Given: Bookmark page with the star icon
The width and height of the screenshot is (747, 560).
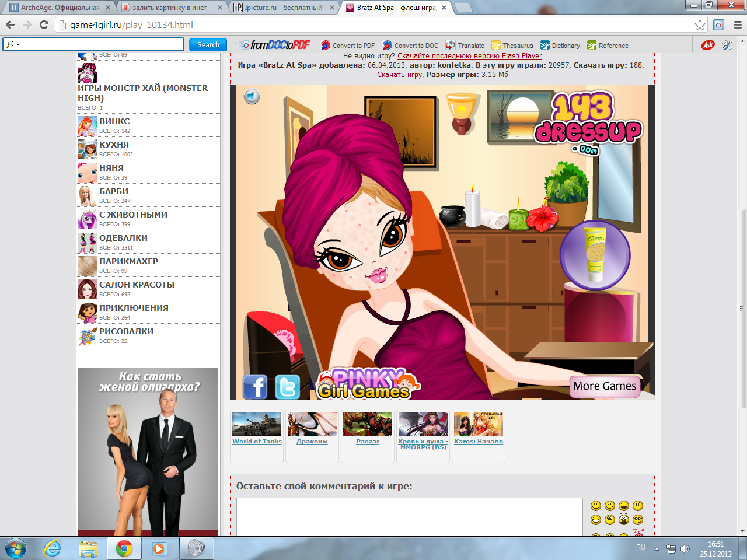Looking at the screenshot, I should pos(700,24).
